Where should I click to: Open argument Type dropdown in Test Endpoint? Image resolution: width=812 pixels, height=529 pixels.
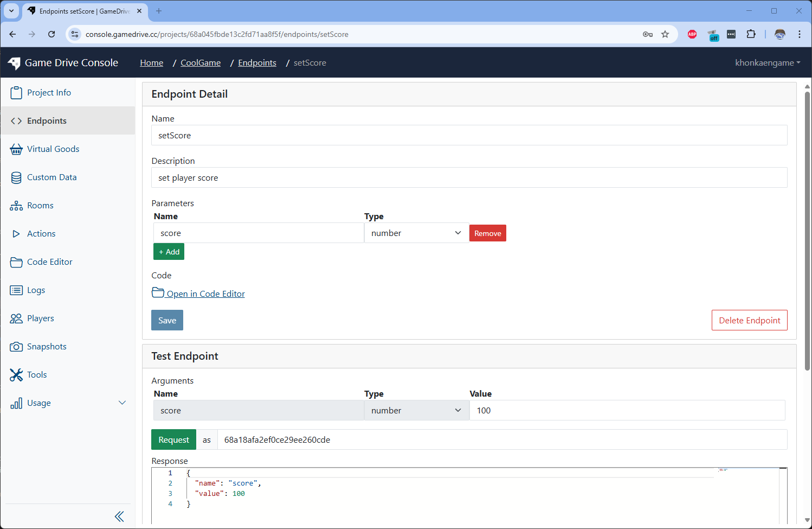click(x=416, y=411)
